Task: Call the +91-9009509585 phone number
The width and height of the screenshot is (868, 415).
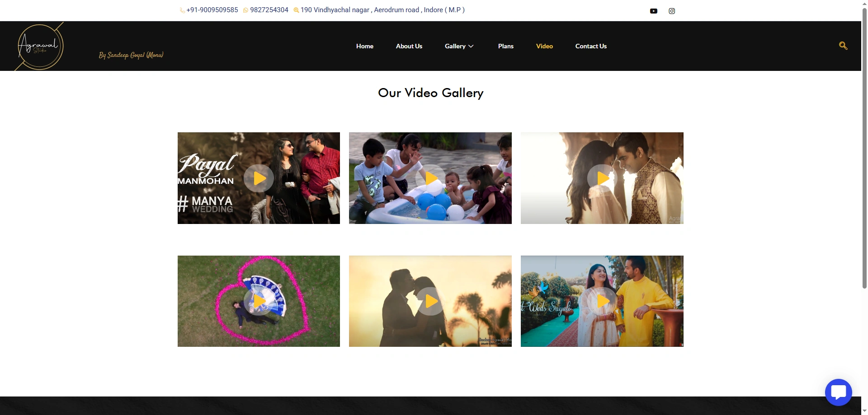Action: pos(212,10)
